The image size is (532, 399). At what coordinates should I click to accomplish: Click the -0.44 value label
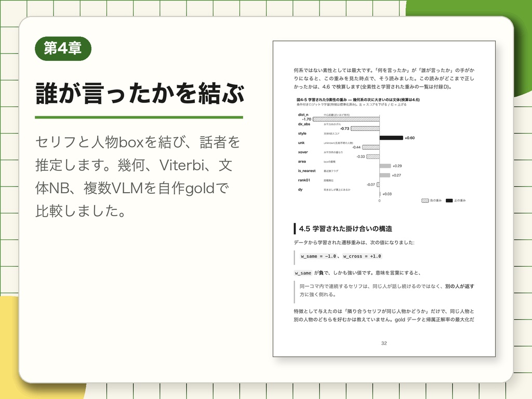356,147
